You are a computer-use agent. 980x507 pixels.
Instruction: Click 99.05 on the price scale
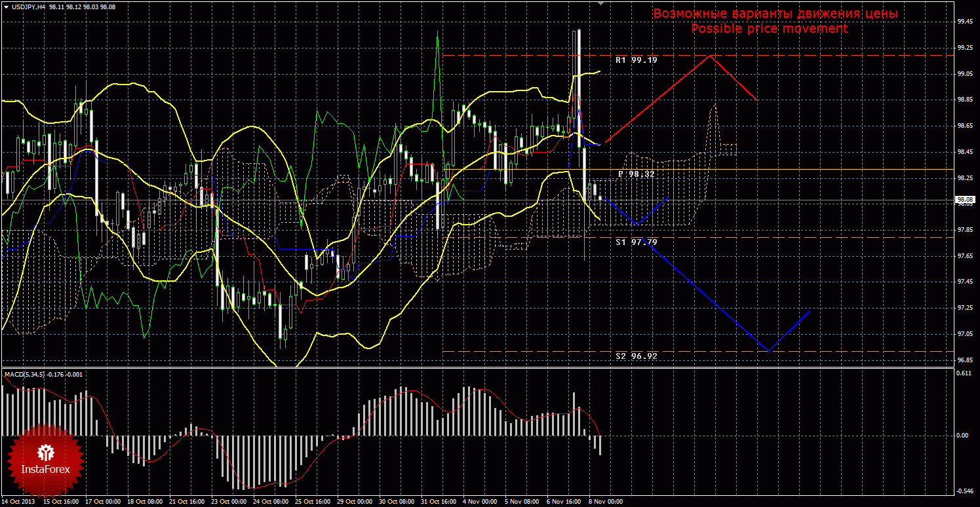click(x=965, y=74)
